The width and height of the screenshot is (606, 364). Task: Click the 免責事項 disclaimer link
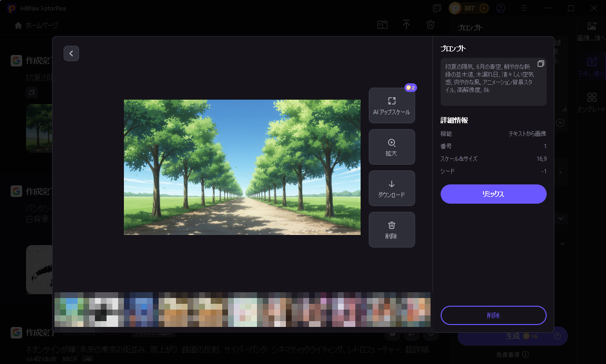click(509, 354)
